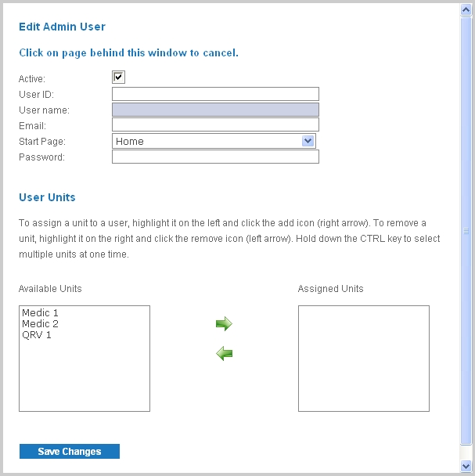The image size is (475, 476).
Task: Click the green remove unit left arrow
Action: tap(224, 353)
